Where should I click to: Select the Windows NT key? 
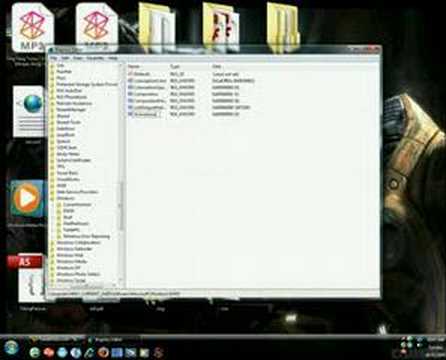tap(68, 268)
